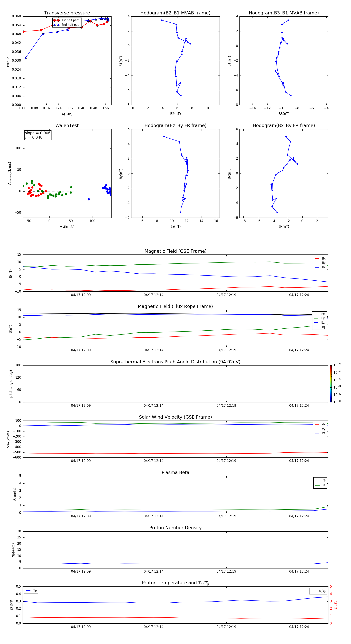351x644 pixels.
Task: Click "04/17 12:24" tick under Plasma Beta plot
Action: pyautogui.click(x=299, y=516)
